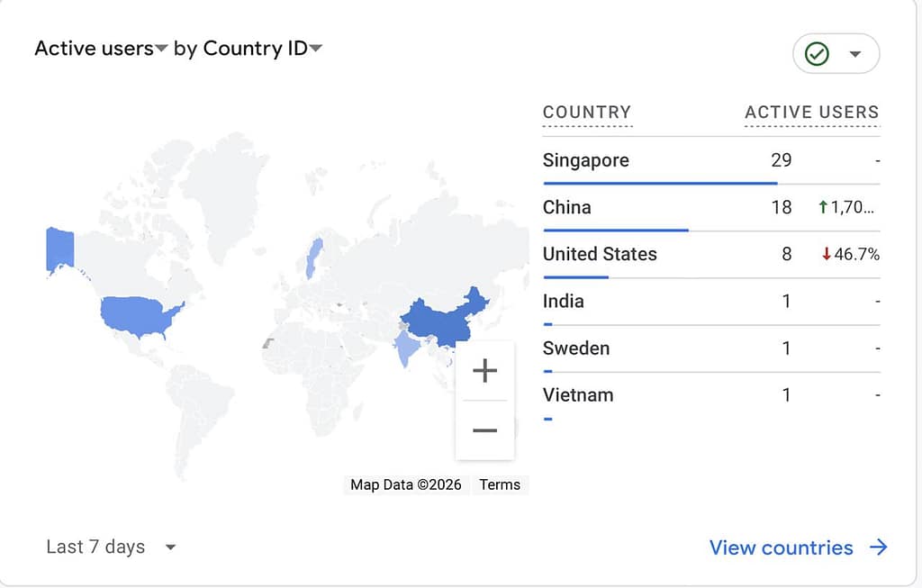Zoom in on the map with plus
The height and width of the screenshot is (588, 922).
coord(484,371)
